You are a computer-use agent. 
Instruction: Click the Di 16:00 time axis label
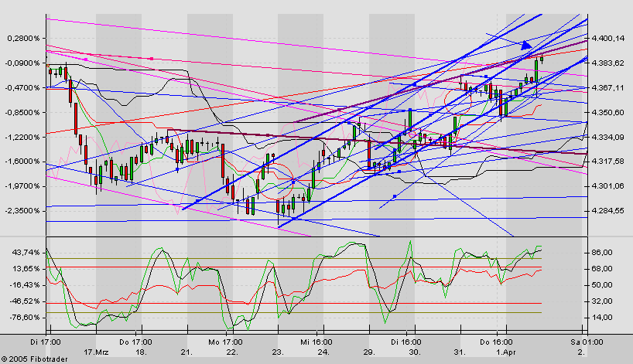[x=406, y=342]
